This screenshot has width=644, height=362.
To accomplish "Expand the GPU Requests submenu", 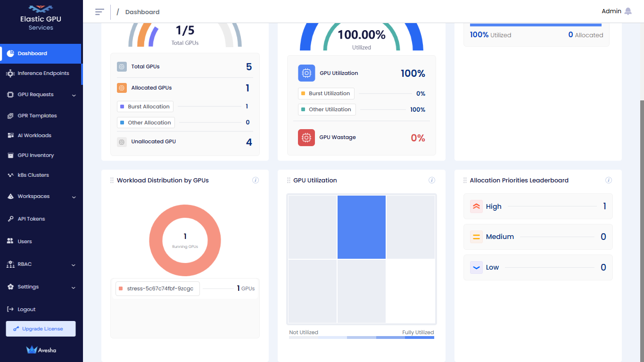I will pyautogui.click(x=74, y=95).
